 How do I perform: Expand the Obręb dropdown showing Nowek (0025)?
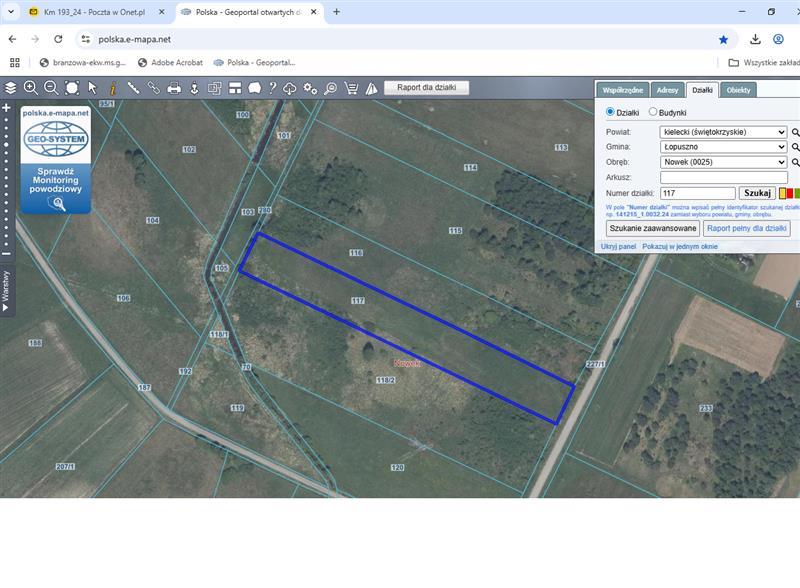point(724,162)
